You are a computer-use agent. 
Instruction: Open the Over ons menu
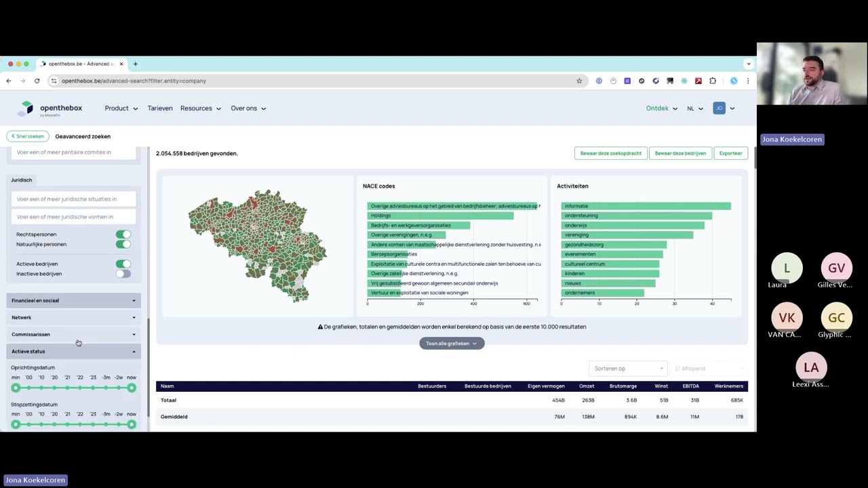(248, 108)
